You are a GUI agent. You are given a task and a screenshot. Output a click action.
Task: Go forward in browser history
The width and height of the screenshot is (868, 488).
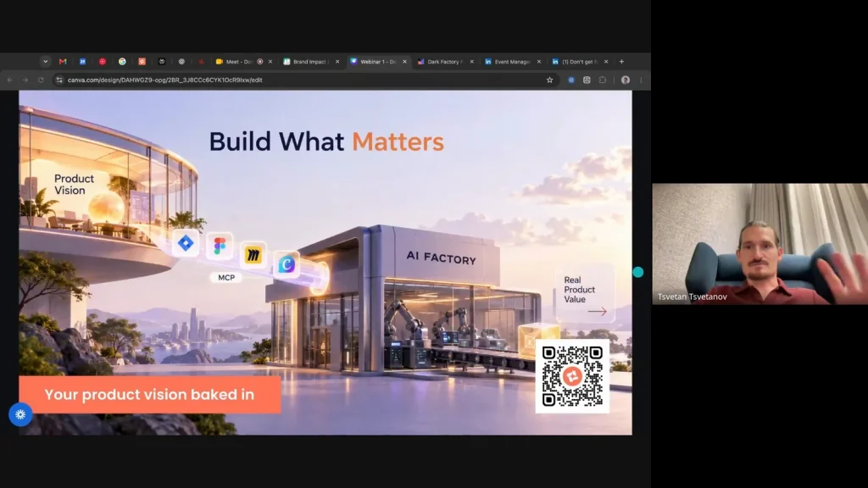coord(25,80)
